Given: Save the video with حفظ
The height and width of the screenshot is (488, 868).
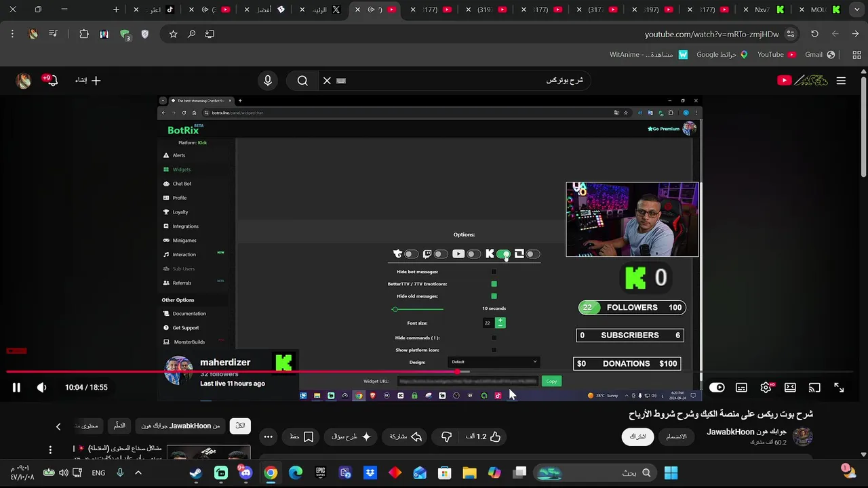Looking at the screenshot, I should point(302,436).
